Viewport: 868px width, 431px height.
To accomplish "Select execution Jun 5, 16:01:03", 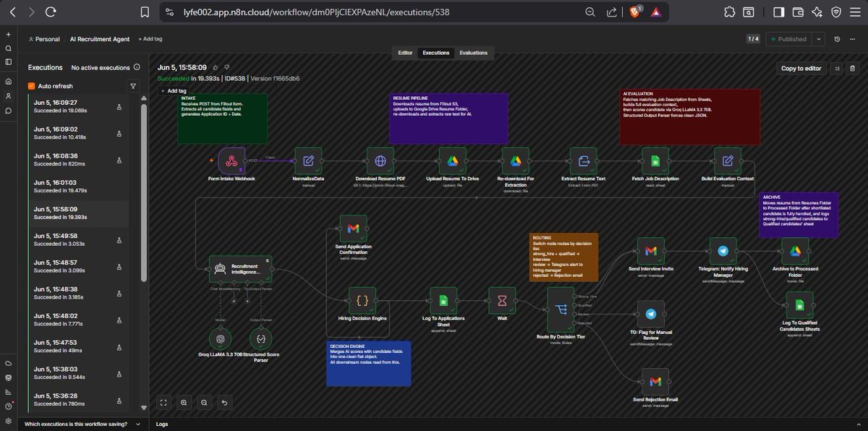I will 78,187.
